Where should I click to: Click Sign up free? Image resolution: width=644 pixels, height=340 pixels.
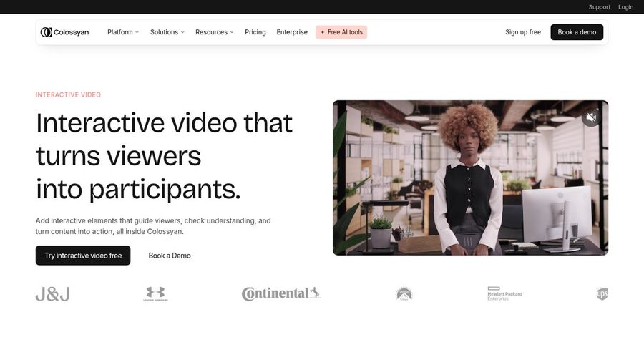tap(523, 32)
